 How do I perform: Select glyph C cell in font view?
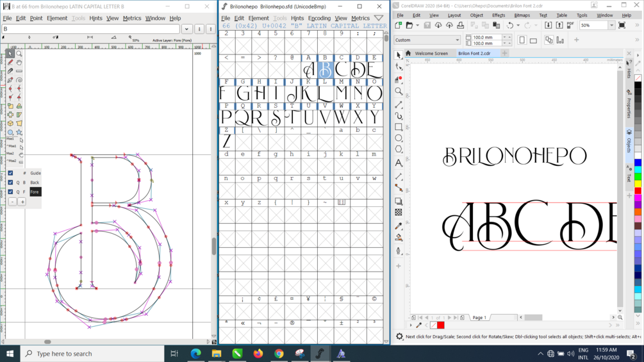[342, 69]
